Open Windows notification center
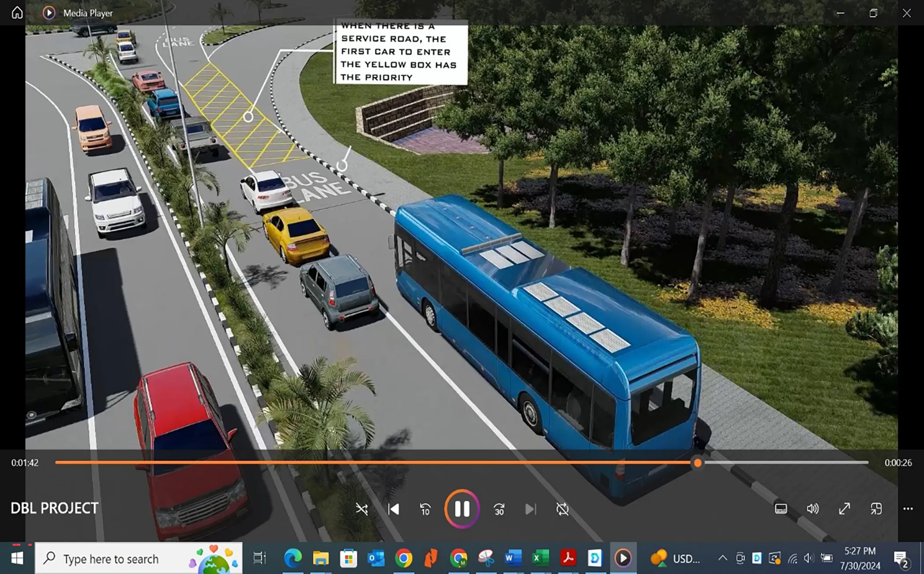The image size is (924, 574). click(901, 558)
